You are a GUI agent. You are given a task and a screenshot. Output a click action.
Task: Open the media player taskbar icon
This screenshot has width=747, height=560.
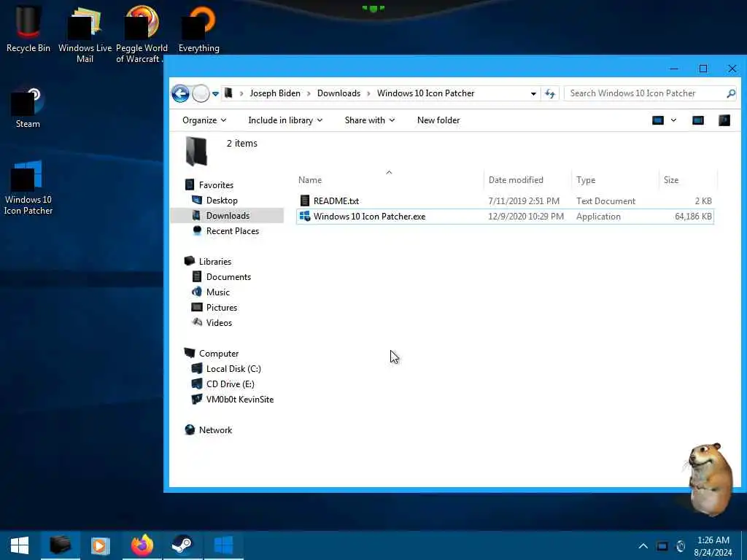click(100, 545)
